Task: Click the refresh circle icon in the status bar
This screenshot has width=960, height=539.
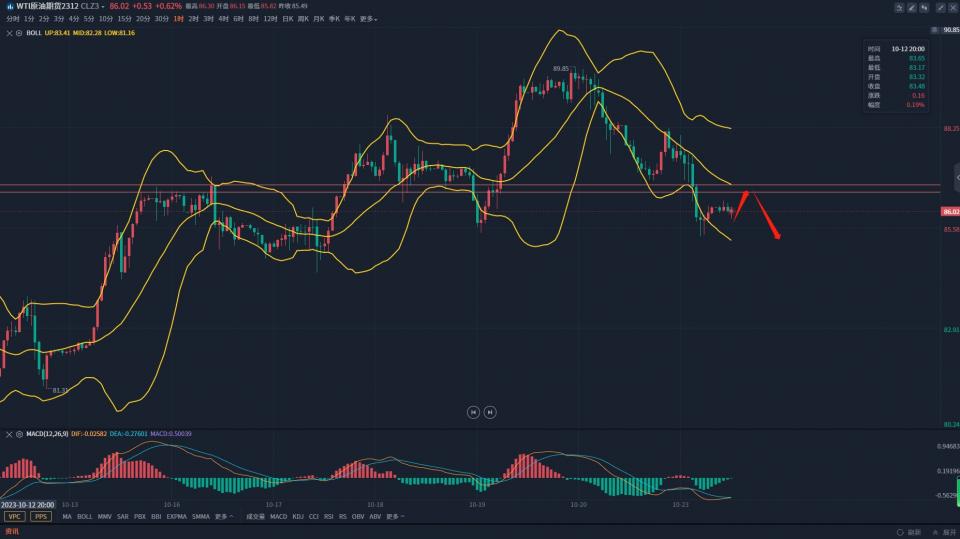Action: (900, 532)
